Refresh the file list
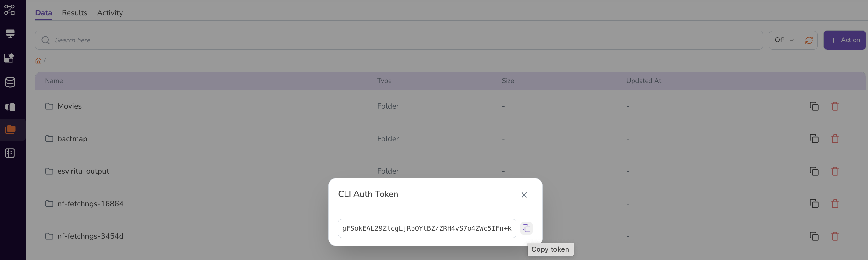The height and width of the screenshot is (260, 868). [x=809, y=40]
